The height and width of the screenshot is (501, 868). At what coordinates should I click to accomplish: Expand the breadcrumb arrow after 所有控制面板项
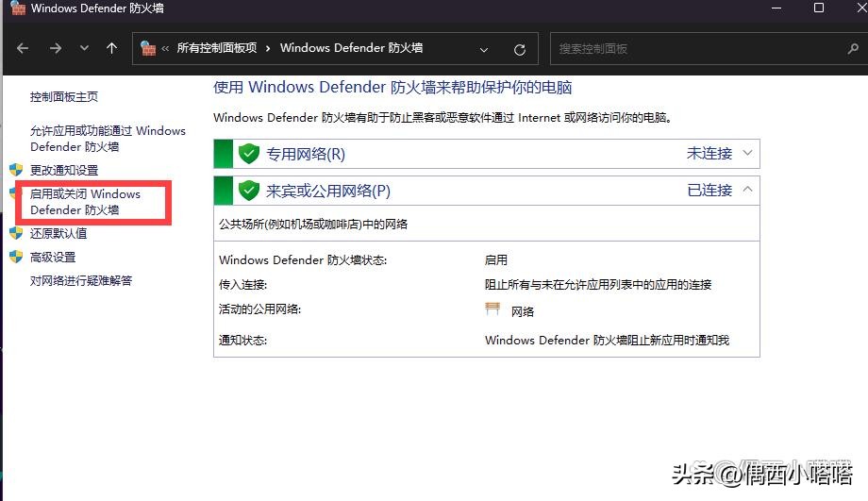(268, 49)
